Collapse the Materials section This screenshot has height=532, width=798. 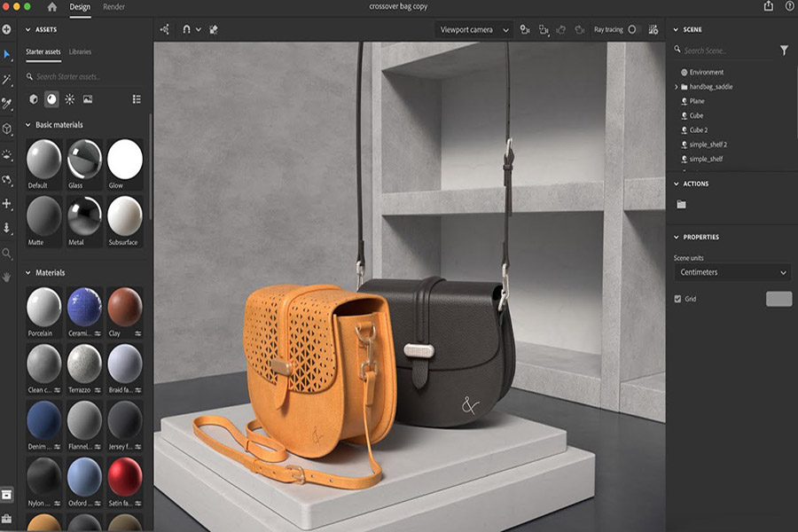pos(28,273)
